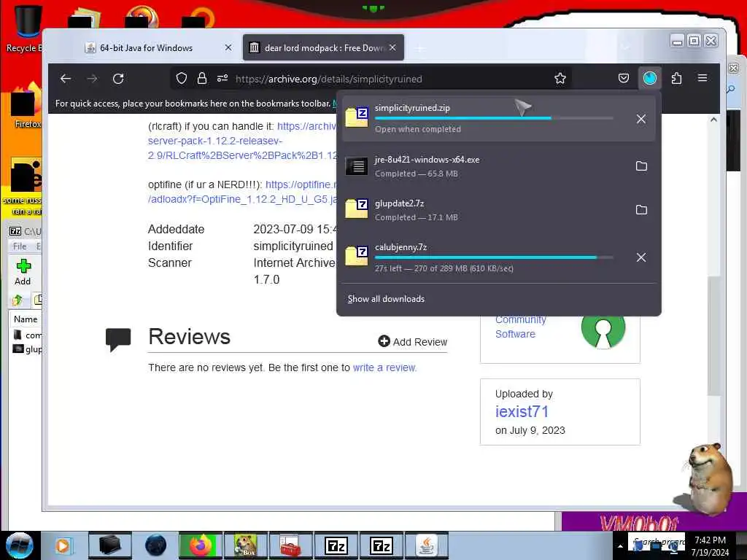This screenshot has height=560, width=747.
Task: Toggle the downloads panel toolbar button
Action: [650, 79]
